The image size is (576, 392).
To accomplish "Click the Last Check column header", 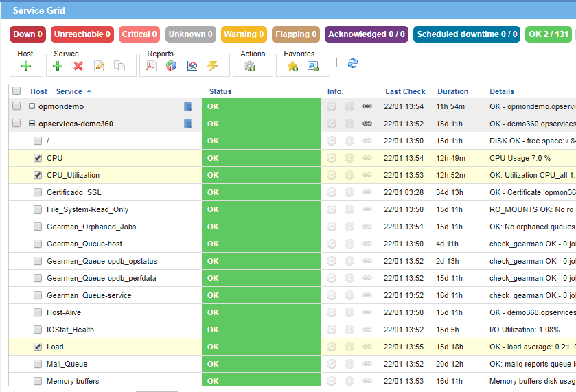I will tap(405, 91).
